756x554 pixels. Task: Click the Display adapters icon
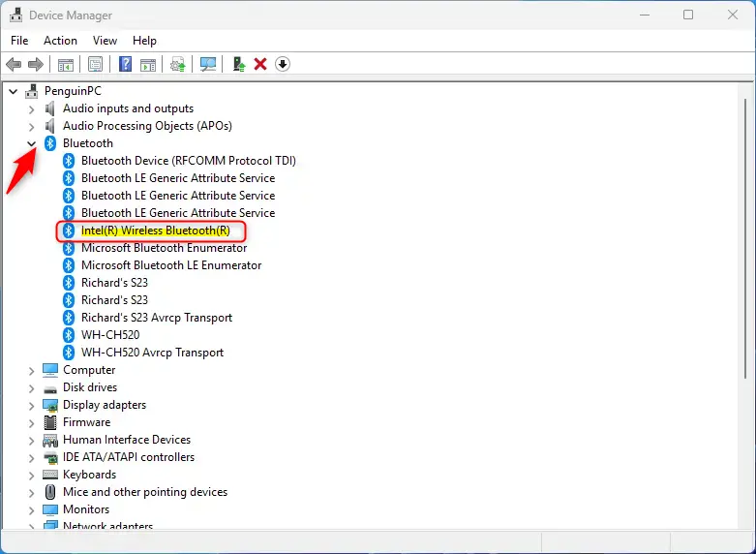pyautogui.click(x=50, y=405)
